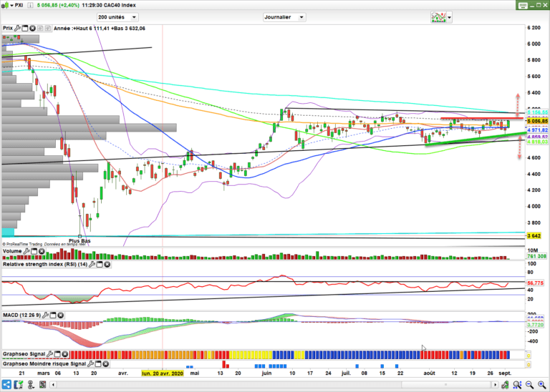Open the Prix panel wrench settings
The image size is (550, 392).
point(19,28)
